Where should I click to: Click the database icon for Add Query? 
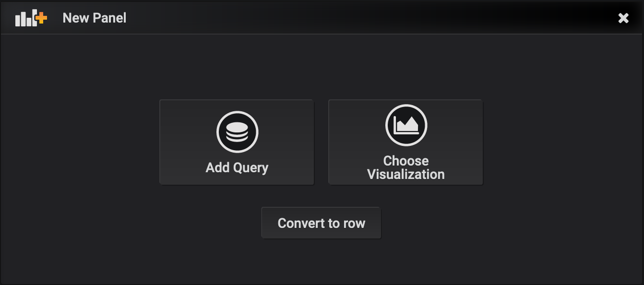237,132
